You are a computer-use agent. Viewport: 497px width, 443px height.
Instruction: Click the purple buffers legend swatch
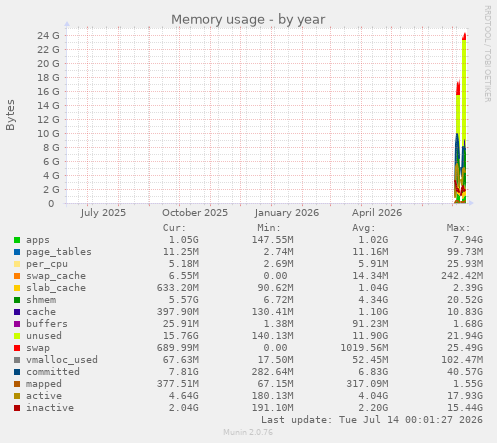[x=17, y=324]
